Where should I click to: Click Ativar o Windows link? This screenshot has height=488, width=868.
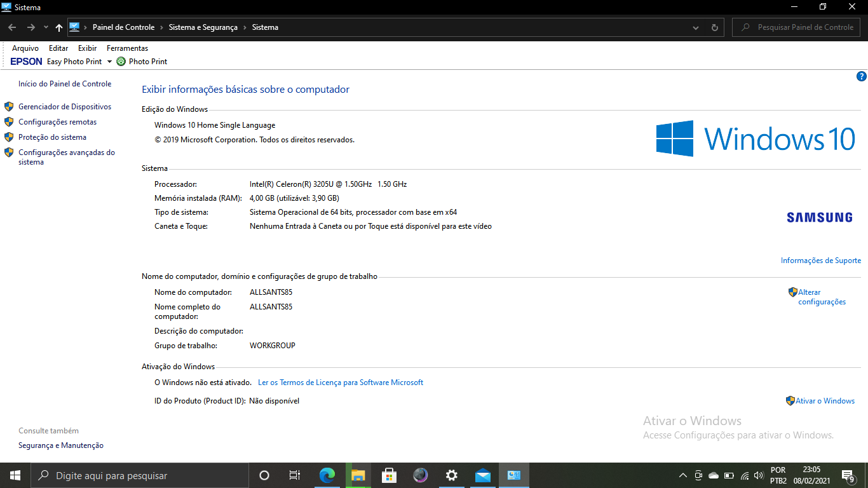pyautogui.click(x=825, y=401)
